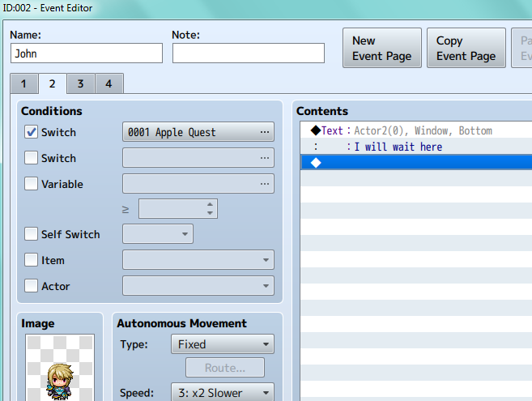The image size is (532, 401).
Task: Open the Self Switch dropdown
Action: pos(158,233)
